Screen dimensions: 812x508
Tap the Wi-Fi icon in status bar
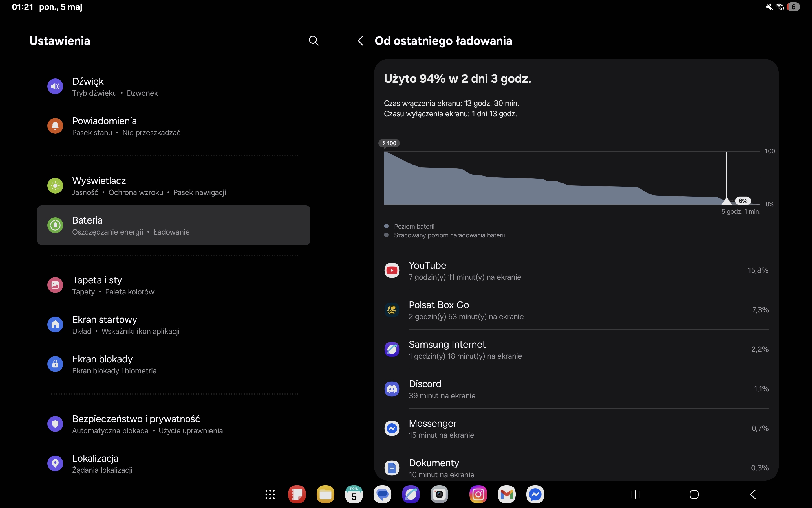[x=780, y=7]
